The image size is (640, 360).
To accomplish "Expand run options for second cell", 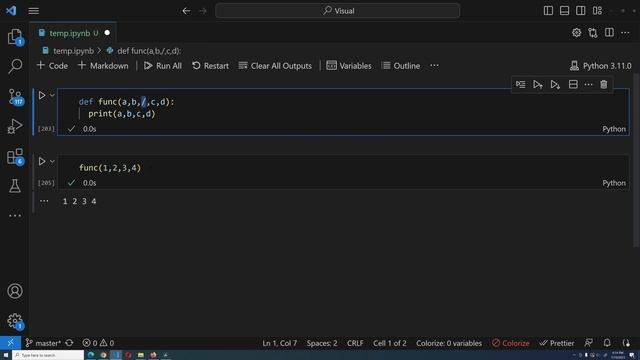I will pos(52,161).
